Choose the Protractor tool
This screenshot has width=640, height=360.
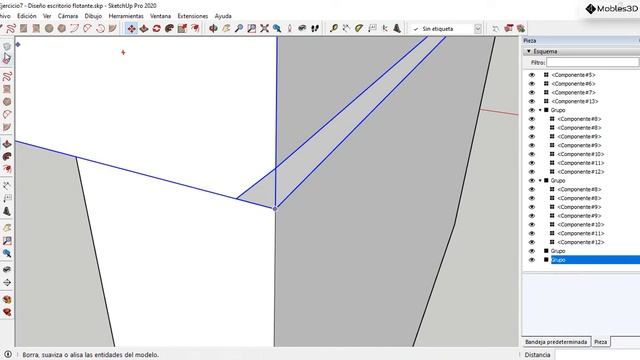359,29
